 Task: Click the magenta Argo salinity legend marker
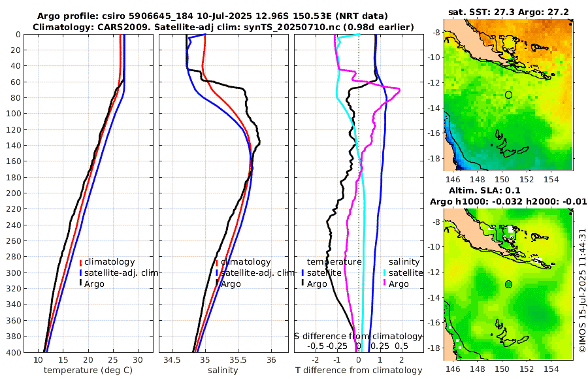(385, 283)
